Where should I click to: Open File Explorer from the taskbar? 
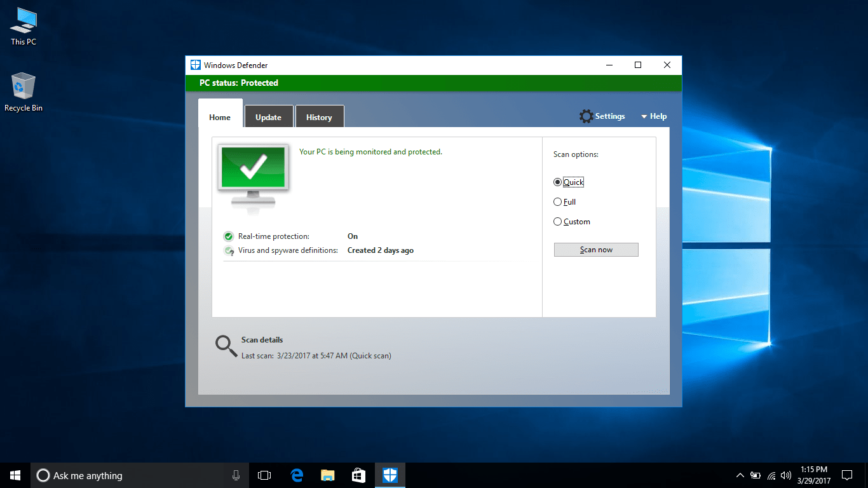pyautogui.click(x=327, y=475)
